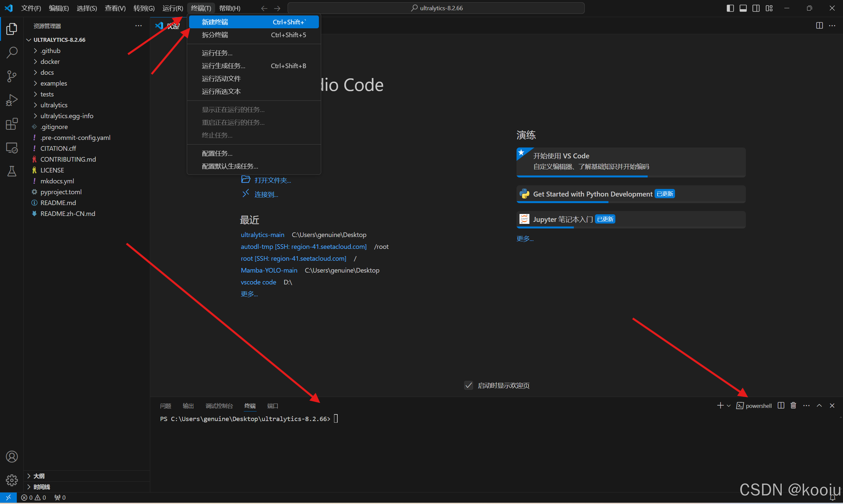
Task: Select 新建终端 menu entry
Action: [215, 22]
